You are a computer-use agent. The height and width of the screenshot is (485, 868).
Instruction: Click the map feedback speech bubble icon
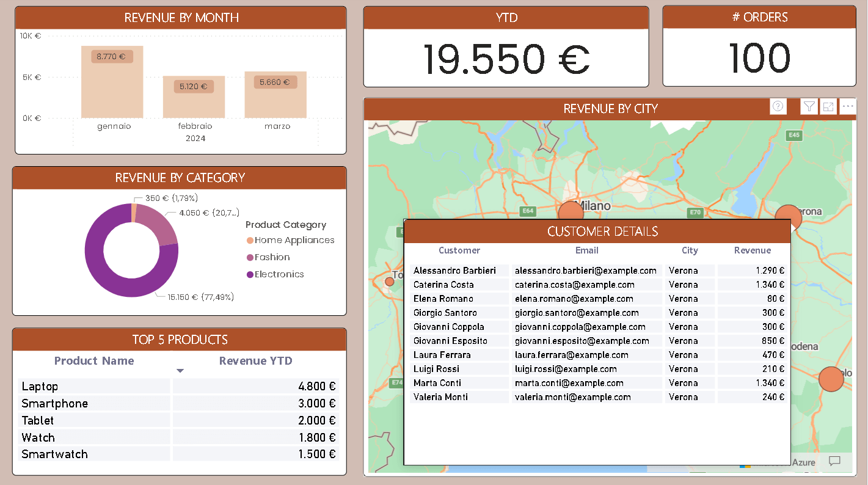click(834, 461)
